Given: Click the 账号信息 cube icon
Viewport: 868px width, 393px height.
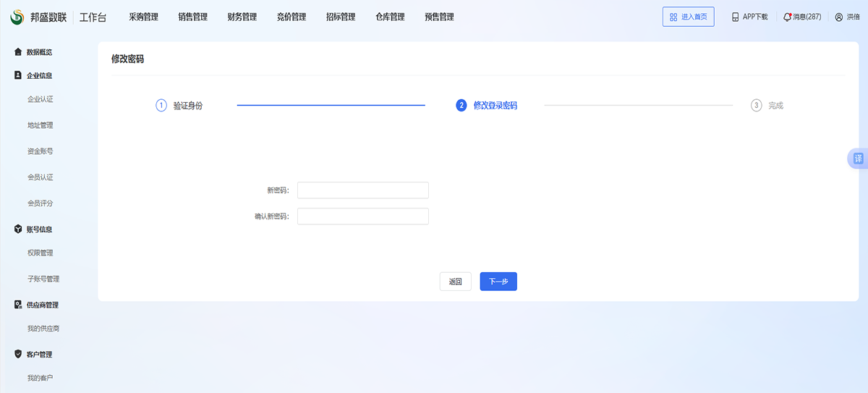Looking at the screenshot, I should pos(18,229).
